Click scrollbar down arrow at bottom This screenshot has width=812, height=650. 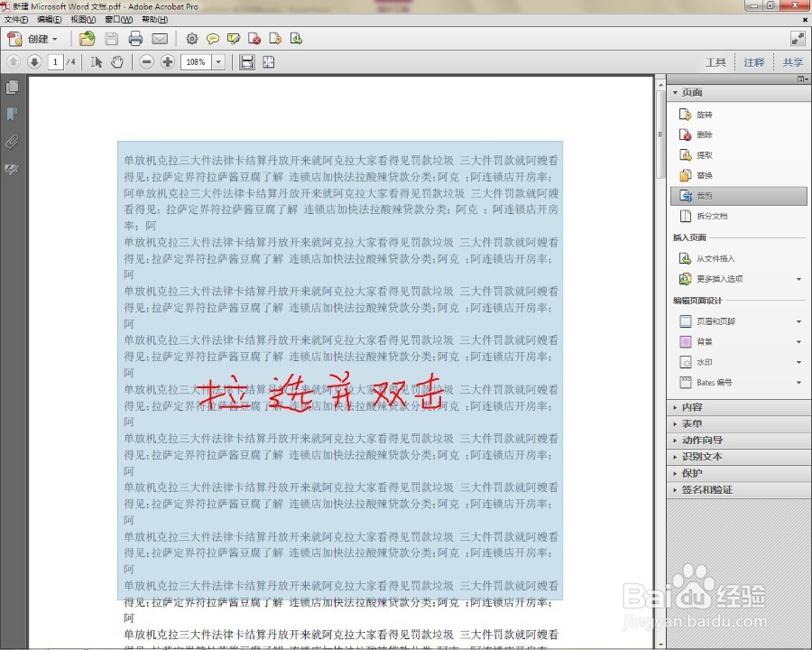(660, 645)
